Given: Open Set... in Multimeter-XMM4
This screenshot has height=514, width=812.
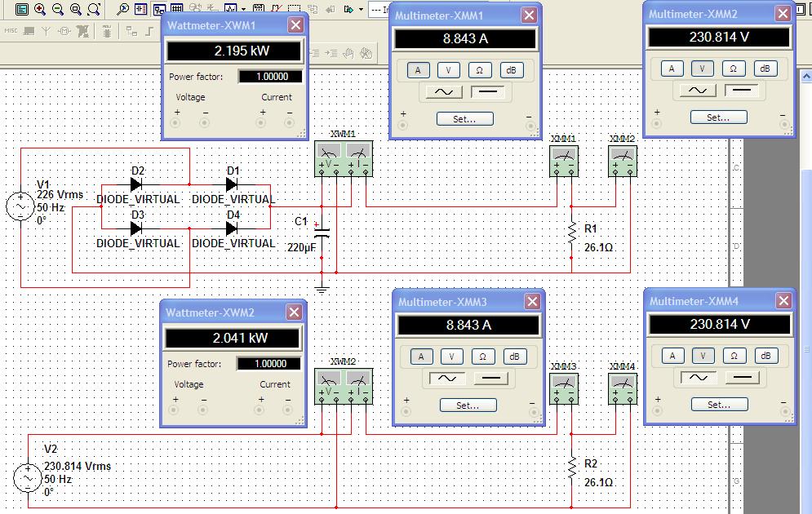Looking at the screenshot, I should (x=719, y=405).
